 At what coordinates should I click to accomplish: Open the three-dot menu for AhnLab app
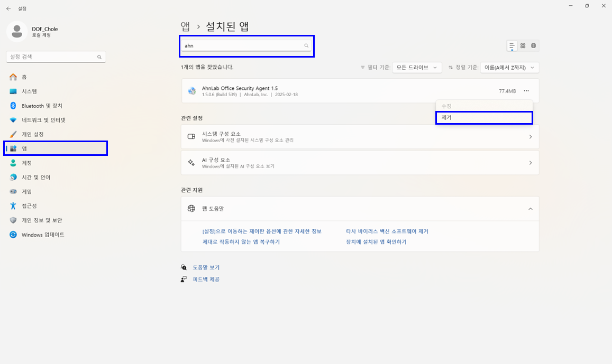pos(526,91)
